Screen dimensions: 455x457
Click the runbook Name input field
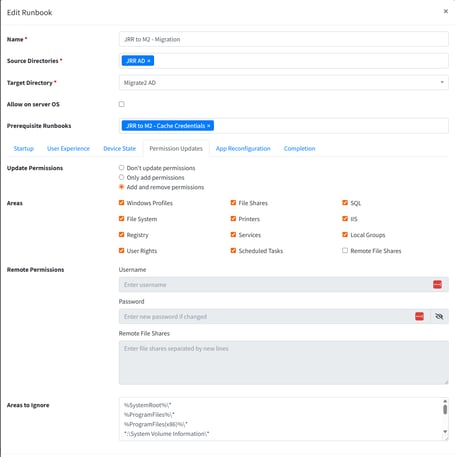[284, 39]
